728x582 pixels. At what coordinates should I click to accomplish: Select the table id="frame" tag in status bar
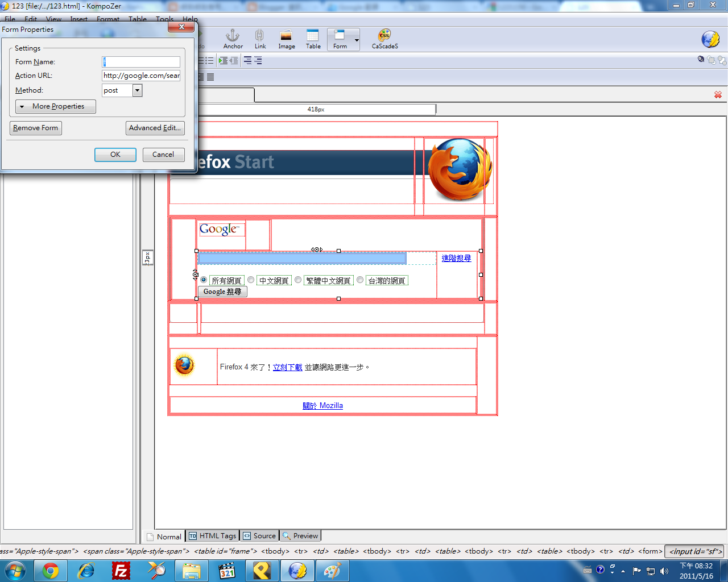tap(225, 551)
